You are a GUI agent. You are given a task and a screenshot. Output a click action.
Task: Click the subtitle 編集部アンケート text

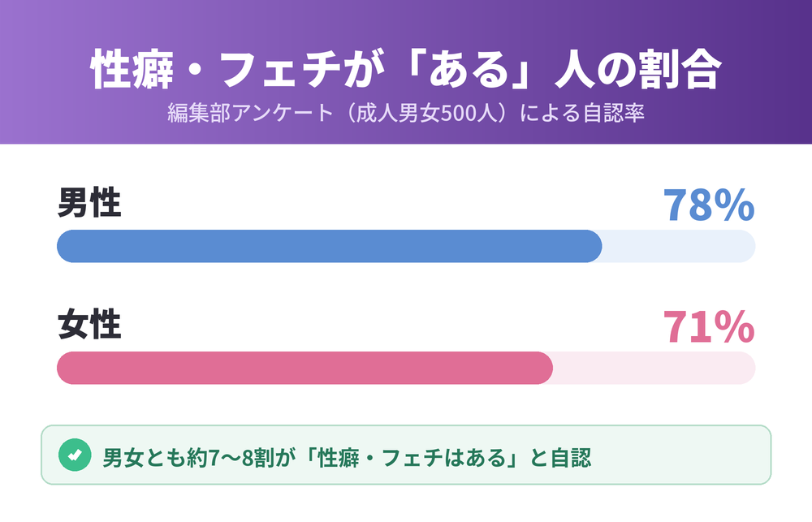251,112
